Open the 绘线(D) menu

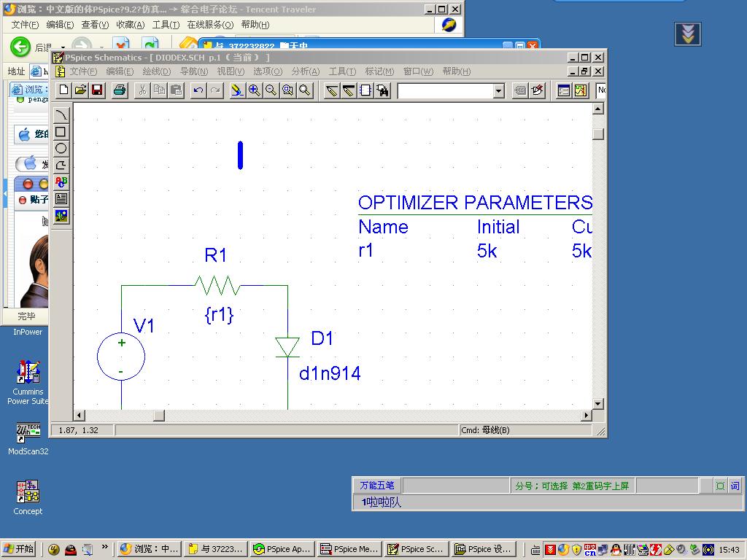point(157,71)
